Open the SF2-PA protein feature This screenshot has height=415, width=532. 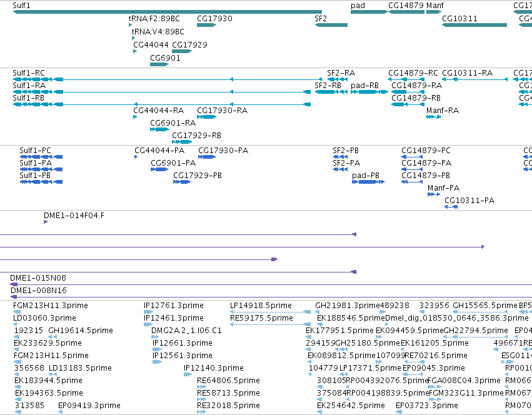340,169
